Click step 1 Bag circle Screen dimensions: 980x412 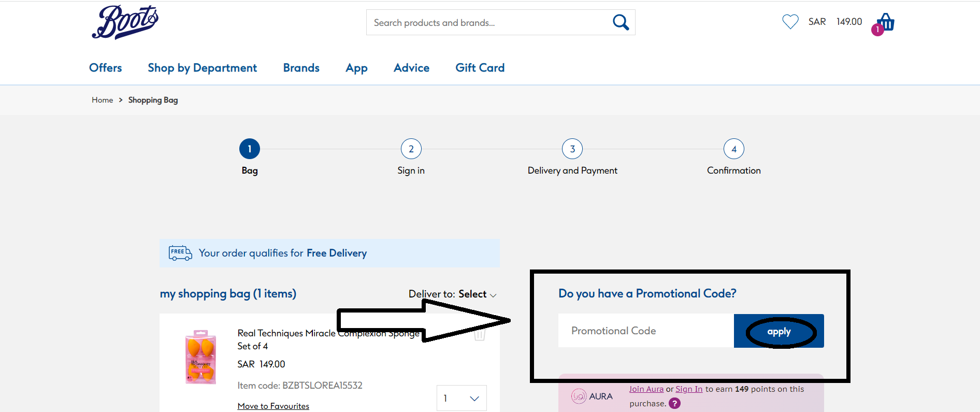click(250, 149)
